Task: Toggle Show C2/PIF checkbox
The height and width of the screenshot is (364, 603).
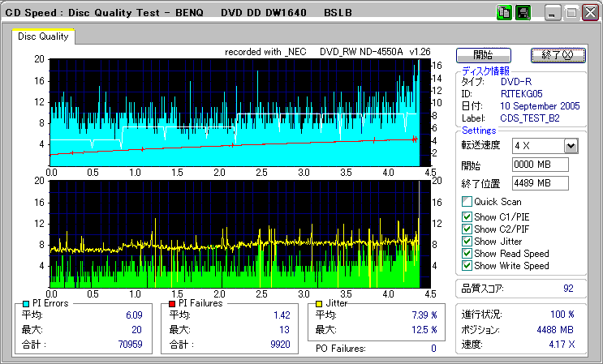Action: coord(467,229)
